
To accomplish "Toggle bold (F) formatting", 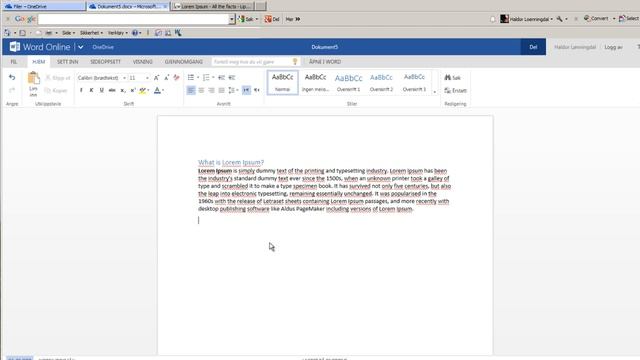I will (x=81, y=90).
